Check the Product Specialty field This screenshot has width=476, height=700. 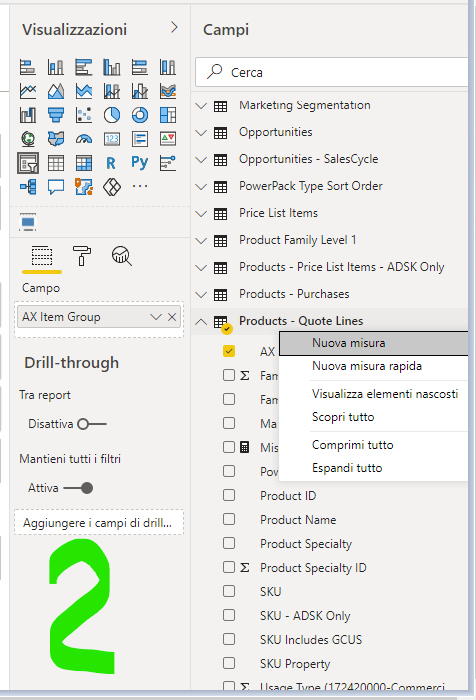[229, 543]
